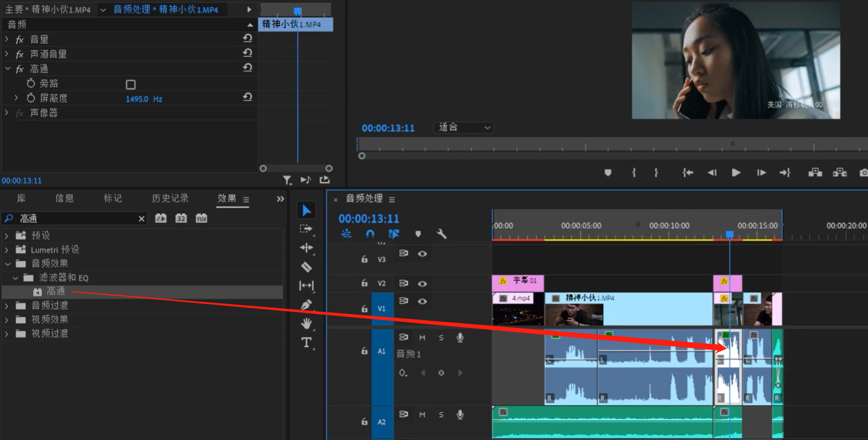Toggle snap magnet in timeline

(x=370, y=234)
